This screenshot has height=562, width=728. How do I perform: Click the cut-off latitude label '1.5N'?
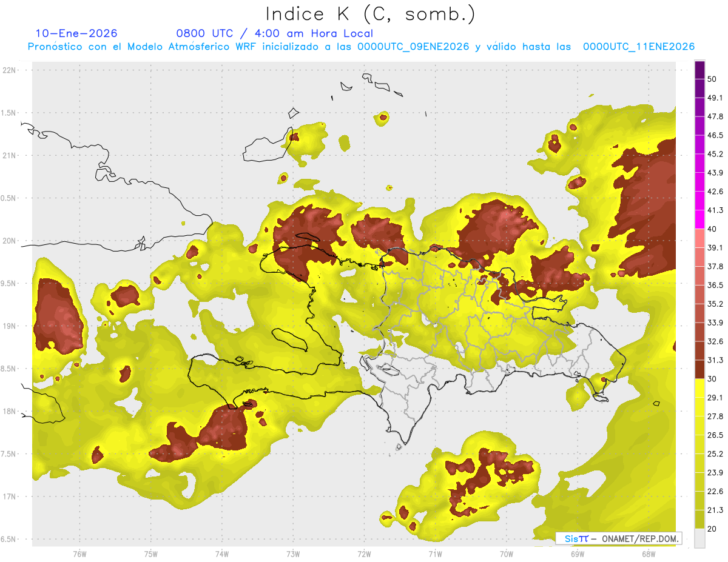tap(8, 113)
